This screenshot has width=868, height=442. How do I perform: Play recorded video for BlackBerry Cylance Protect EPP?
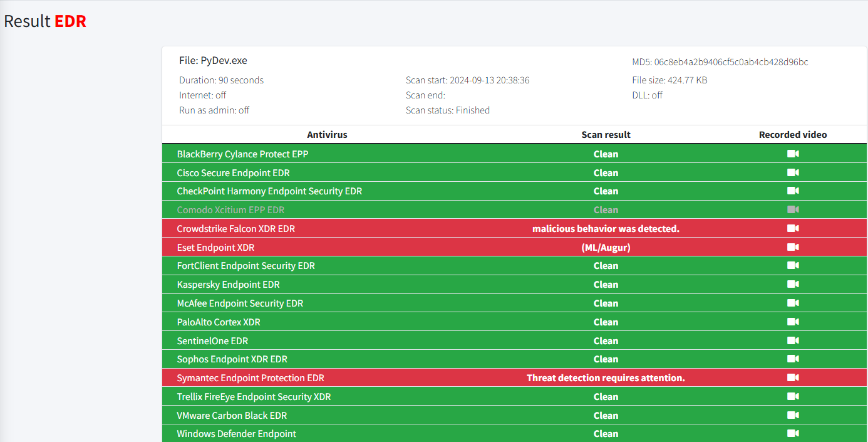coord(793,154)
